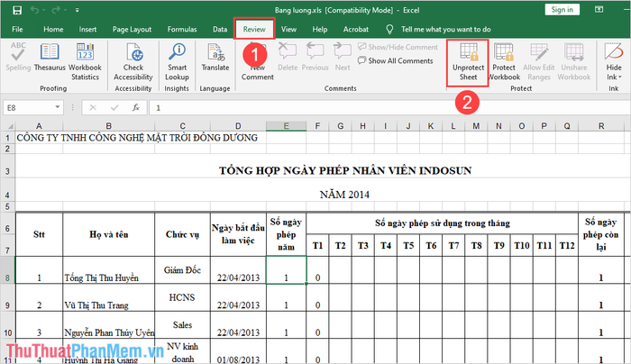Click the Insert Function fx icon

[136, 108]
